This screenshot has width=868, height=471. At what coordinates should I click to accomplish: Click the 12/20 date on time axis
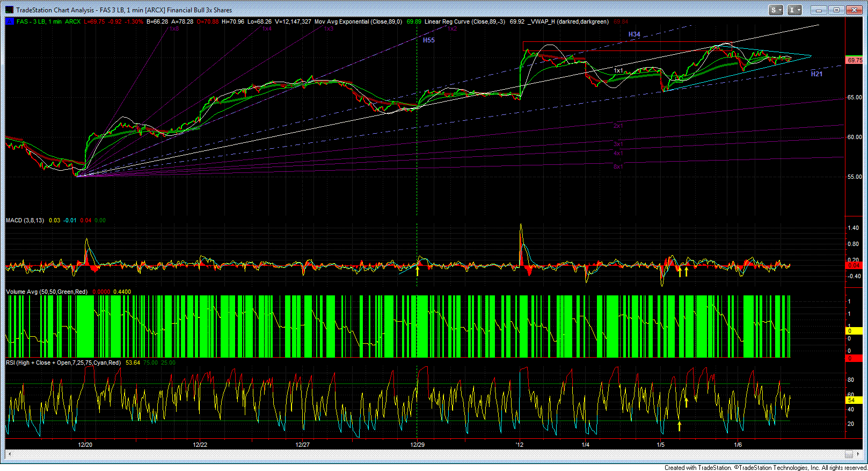click(x=85, y=445)
